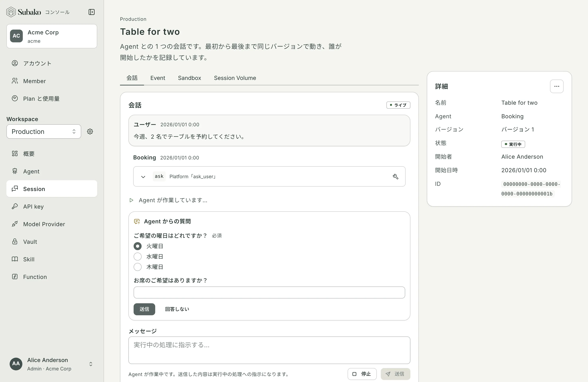Click the wrench icon on ask_user row
This screenshot has height=382, width=588.
395,176
